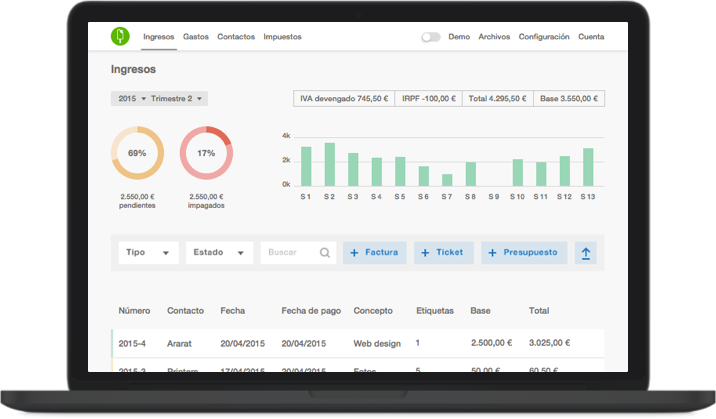Sort by the Base column header
Image resolution: width=716 pixels, height=419 pixels.
(x=480, y=311)
